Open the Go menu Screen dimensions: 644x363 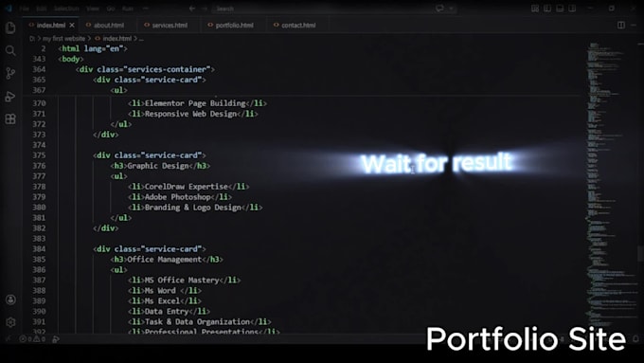(111, 9)
